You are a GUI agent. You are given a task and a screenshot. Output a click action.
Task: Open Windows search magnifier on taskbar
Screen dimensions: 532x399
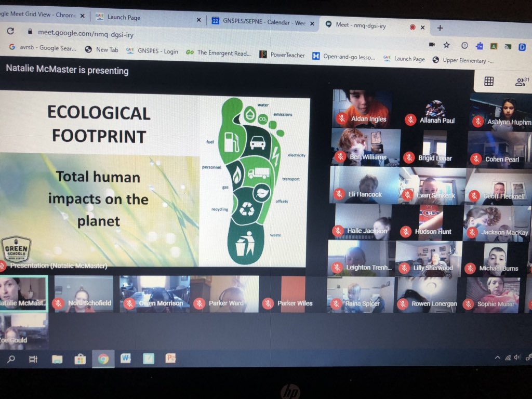point(11,358)
